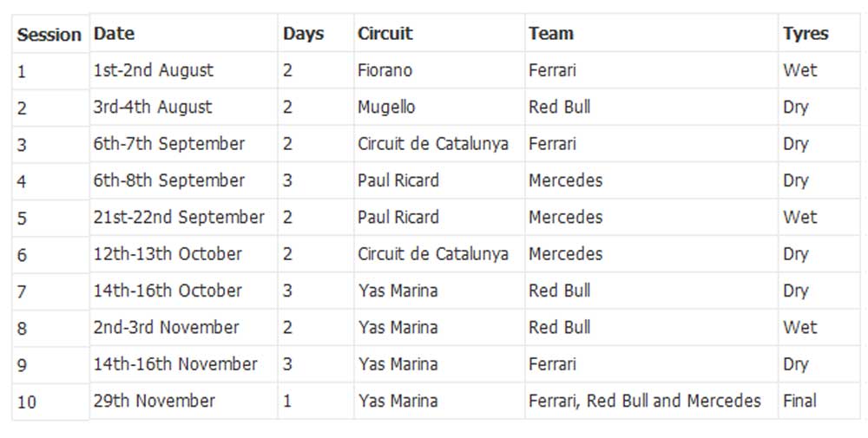Click the 21st-22nd September date cell
Viewport: 868px width, 438px height.
tap(179, 218)
